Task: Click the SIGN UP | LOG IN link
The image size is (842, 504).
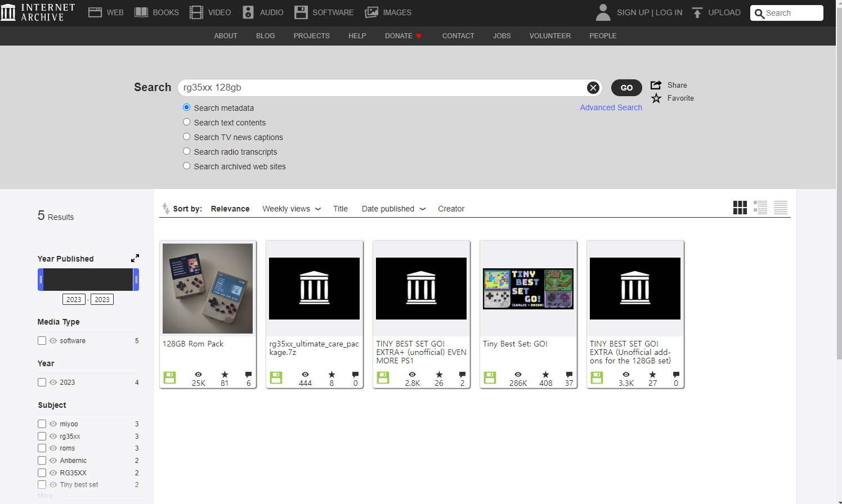Action: pos(650,12)
